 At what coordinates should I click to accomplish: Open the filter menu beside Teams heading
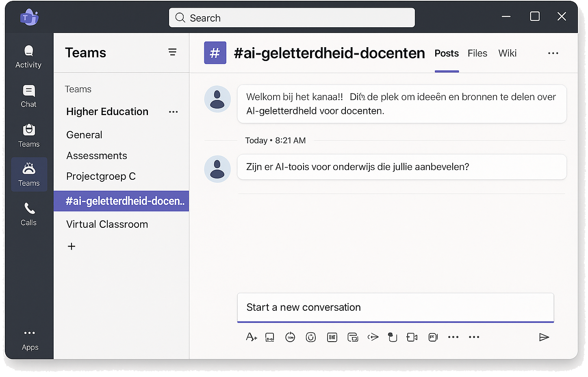[172, 52]
